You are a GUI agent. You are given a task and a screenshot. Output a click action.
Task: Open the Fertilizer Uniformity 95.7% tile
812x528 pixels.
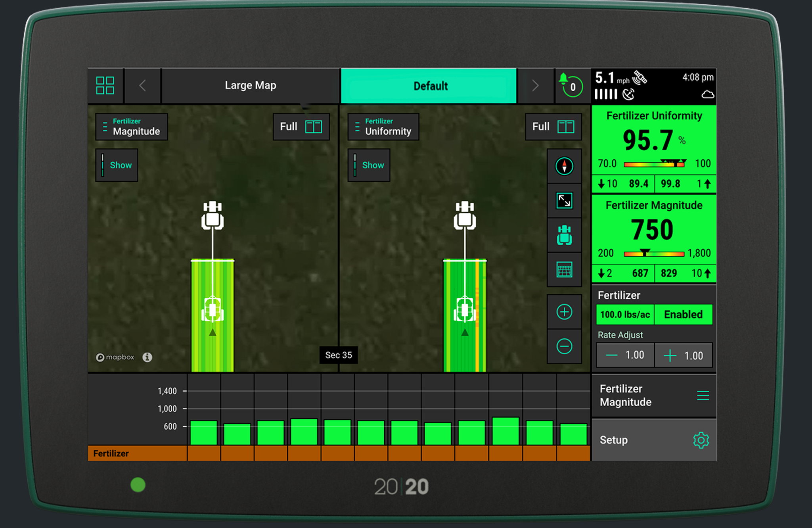(654, 149)
